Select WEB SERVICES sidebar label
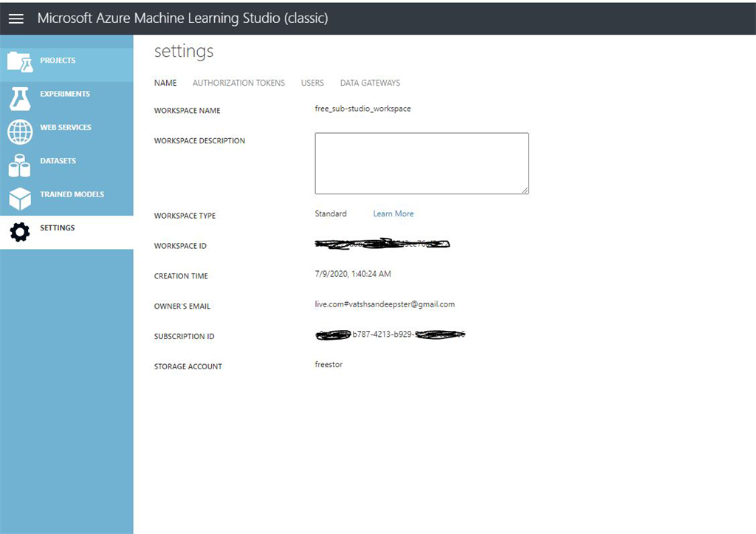756x534 pixels. [66, 127]
